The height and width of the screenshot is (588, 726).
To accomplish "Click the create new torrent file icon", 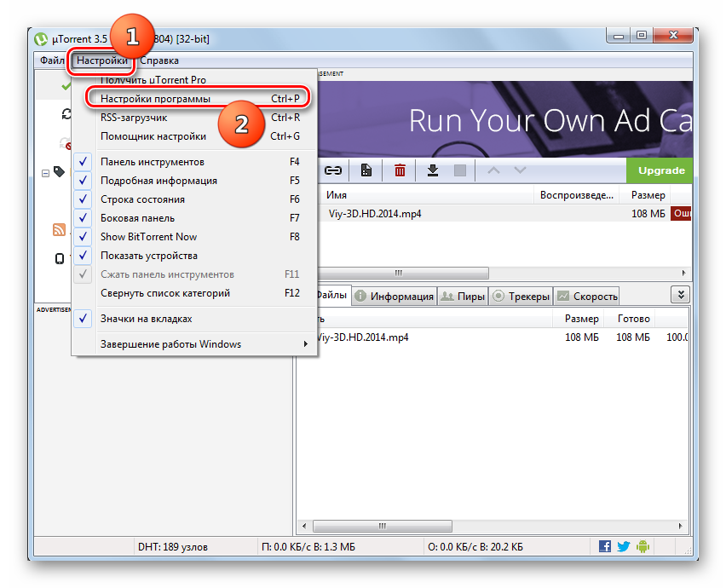I will [366, 170].
